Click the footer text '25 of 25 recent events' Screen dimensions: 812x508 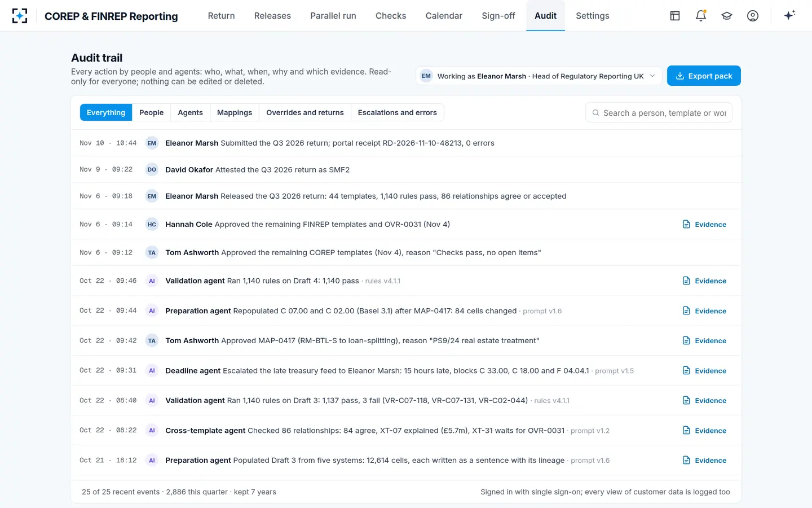121,492
